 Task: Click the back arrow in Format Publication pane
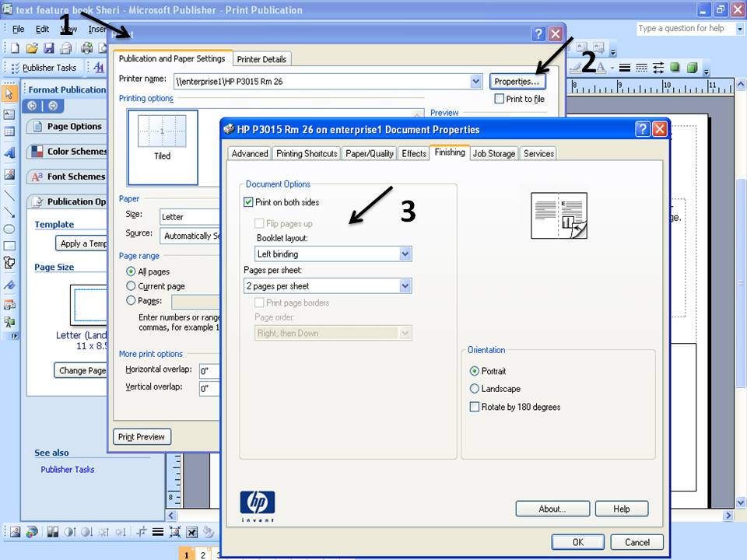[x=32, y=106]
